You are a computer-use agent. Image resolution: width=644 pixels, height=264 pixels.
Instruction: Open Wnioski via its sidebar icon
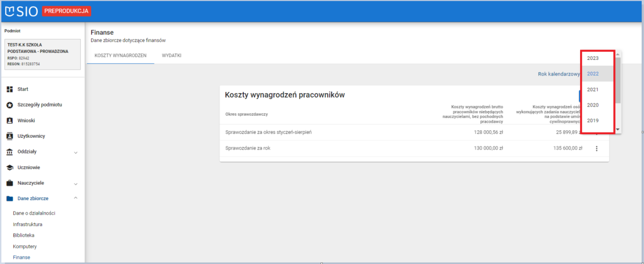9,120
